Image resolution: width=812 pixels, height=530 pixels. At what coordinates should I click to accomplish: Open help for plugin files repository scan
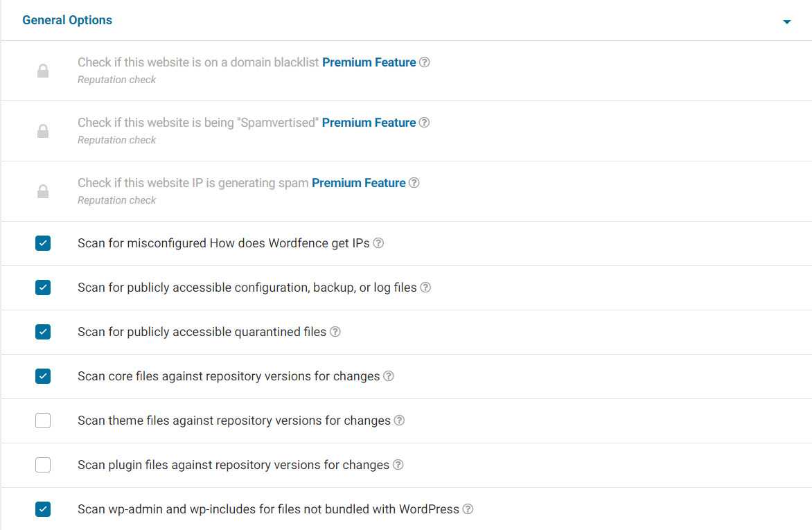tap(398, 465)
